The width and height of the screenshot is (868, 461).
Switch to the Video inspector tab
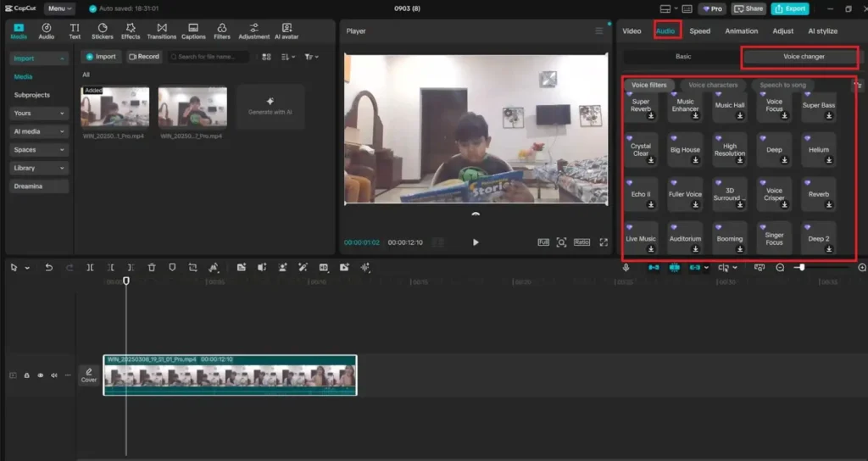(632, 31)
